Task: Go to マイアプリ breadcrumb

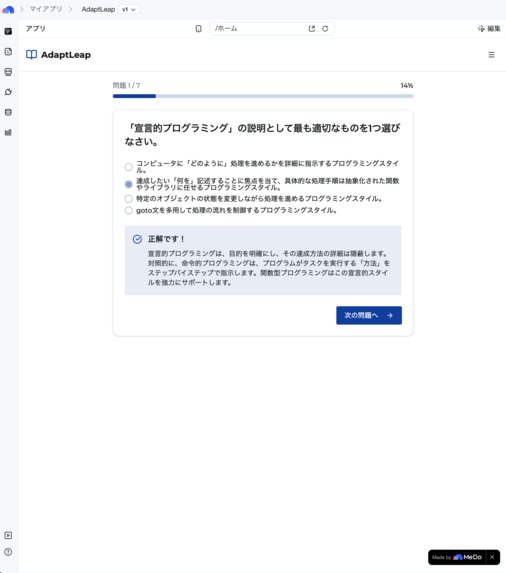Action: coord(46,9)
